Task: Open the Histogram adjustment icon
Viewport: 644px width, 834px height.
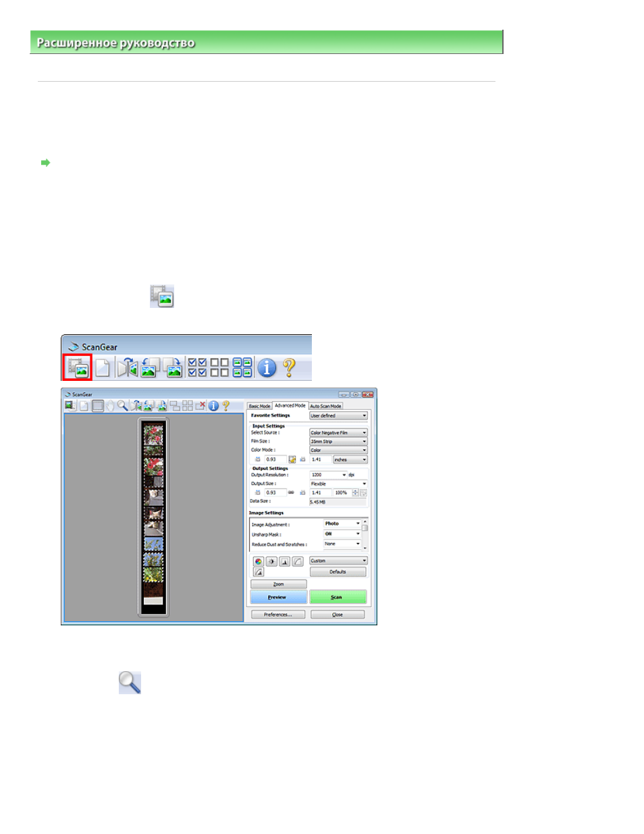Action: coord(285,561)
